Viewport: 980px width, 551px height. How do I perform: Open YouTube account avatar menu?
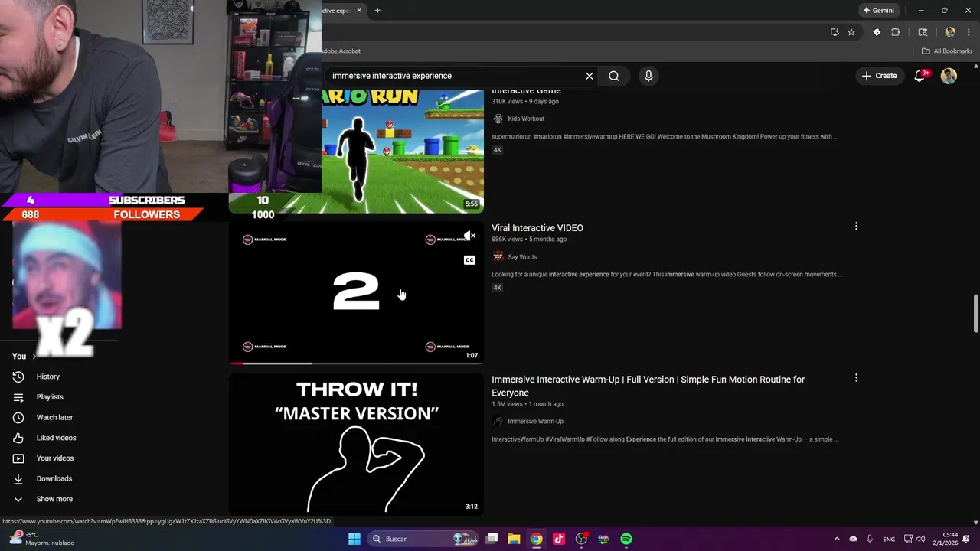(x=949, y=76)
